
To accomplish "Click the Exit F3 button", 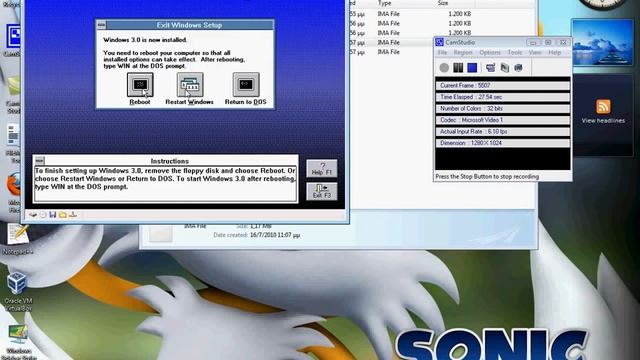I will [322, 191].
